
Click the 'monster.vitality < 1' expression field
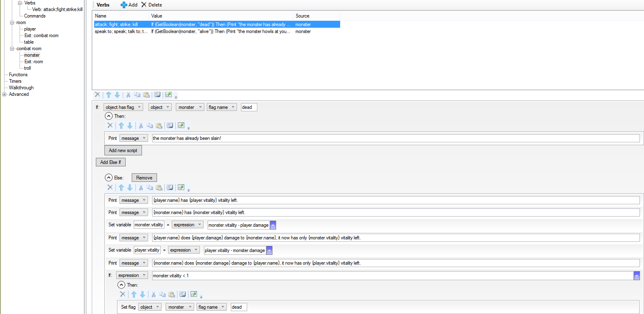pyautogui.click(x=392, y=276)
